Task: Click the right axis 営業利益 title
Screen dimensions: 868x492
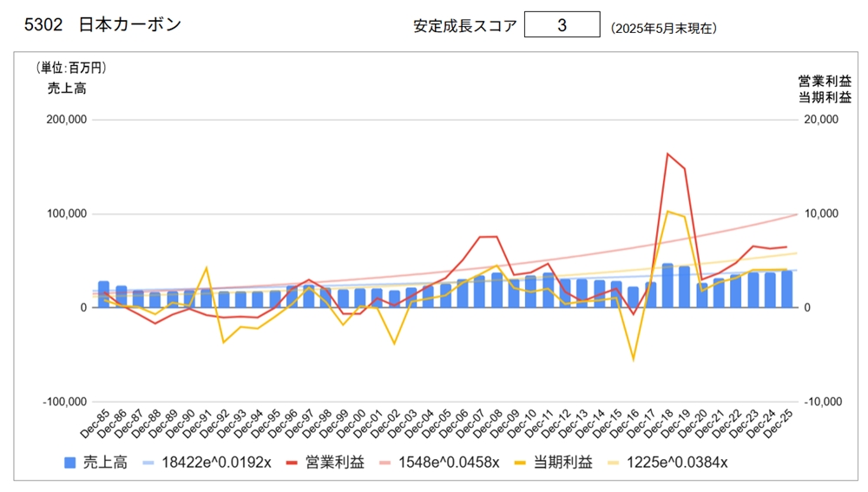Action: 825,82
